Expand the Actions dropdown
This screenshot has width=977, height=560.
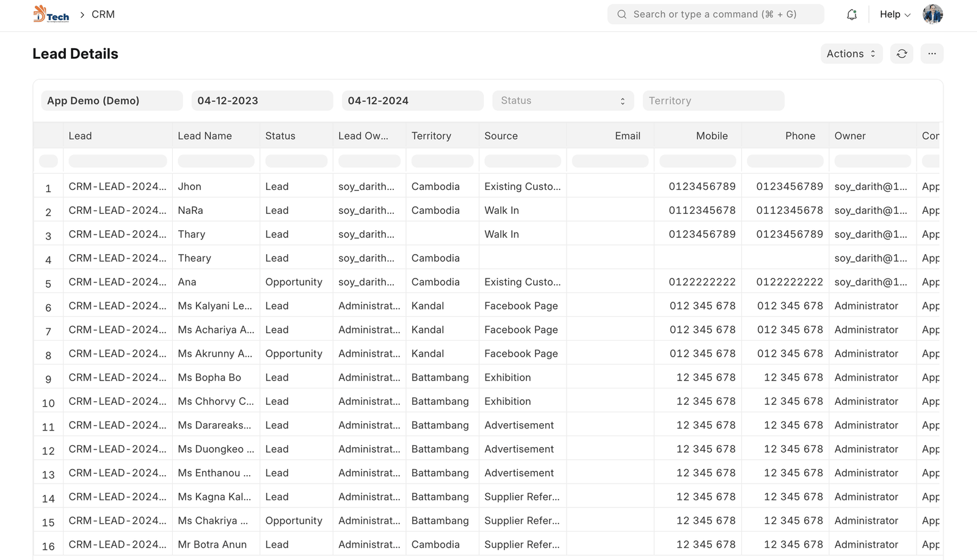(851, 54)
